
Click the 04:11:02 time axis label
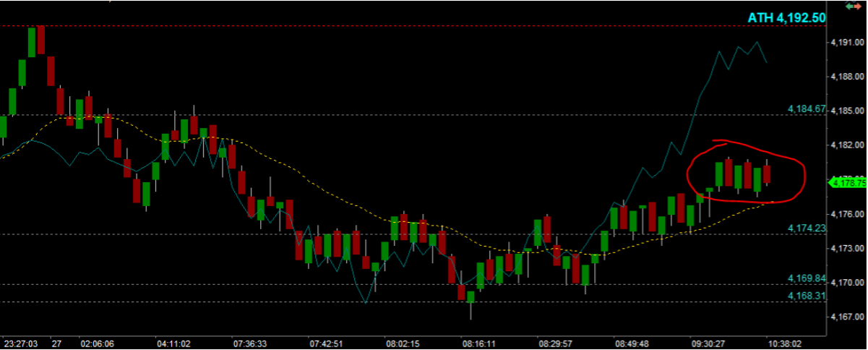tap(173, 343)
